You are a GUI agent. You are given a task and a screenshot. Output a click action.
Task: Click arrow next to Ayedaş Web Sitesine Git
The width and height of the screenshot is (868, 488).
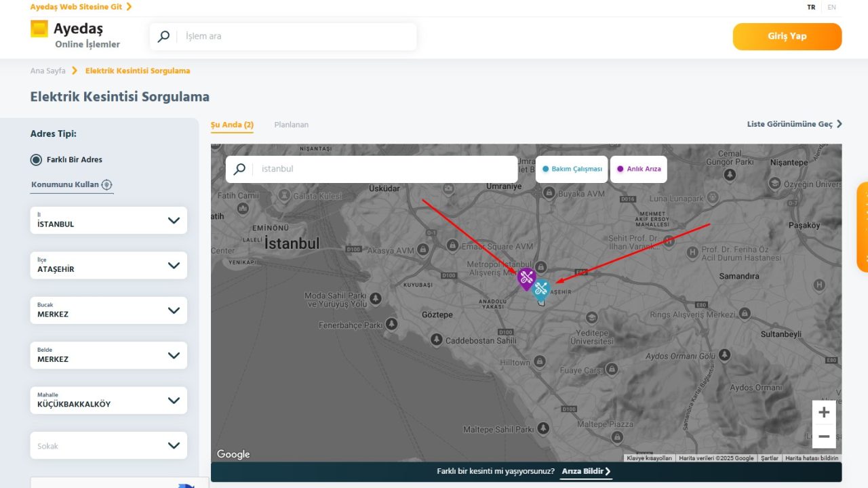pos(129,7)
